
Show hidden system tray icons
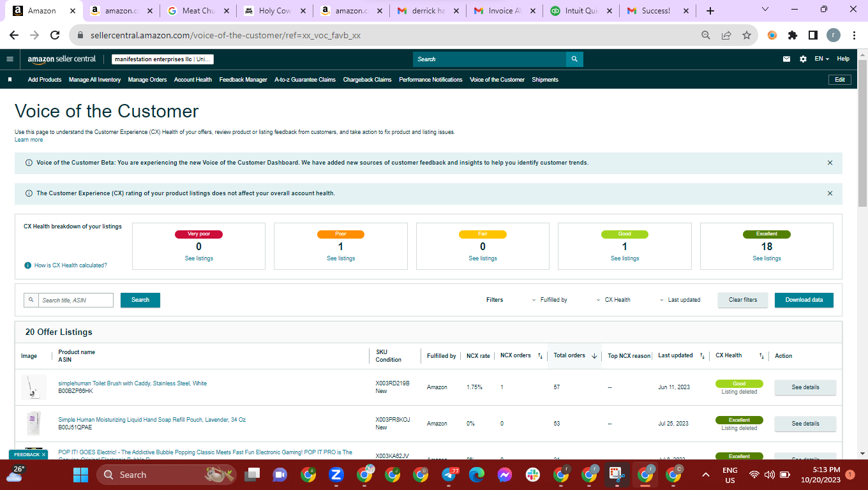pyautogui.click(x=705, y=475)
